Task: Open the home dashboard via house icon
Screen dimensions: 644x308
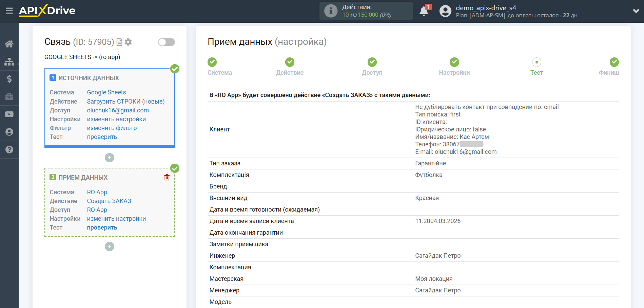Action: click(x=9, y=43)
